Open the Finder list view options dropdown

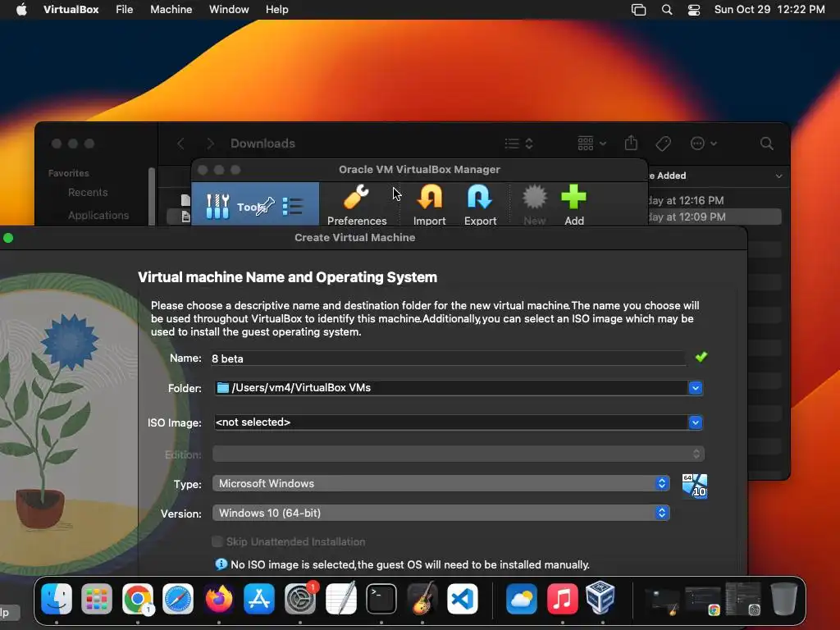coord(518,144)
